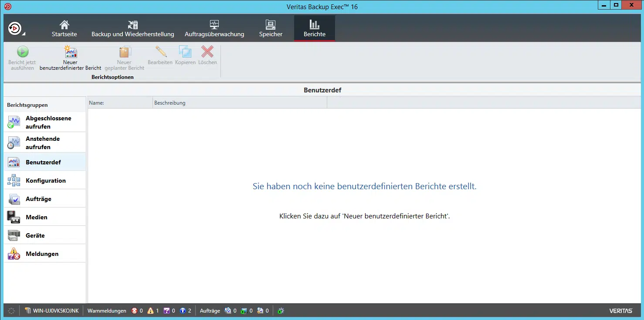Click first Aufträge job status icon

click(228, 311)
